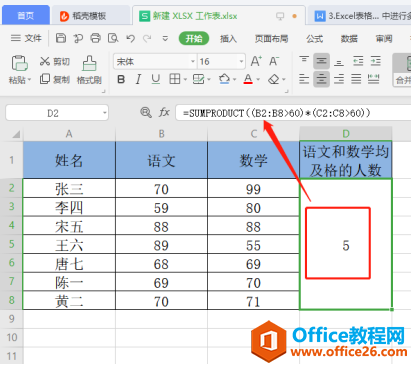Click the Paste clipboard icon
The width and height of the screenshot is (414, 369).
(19, 63)
